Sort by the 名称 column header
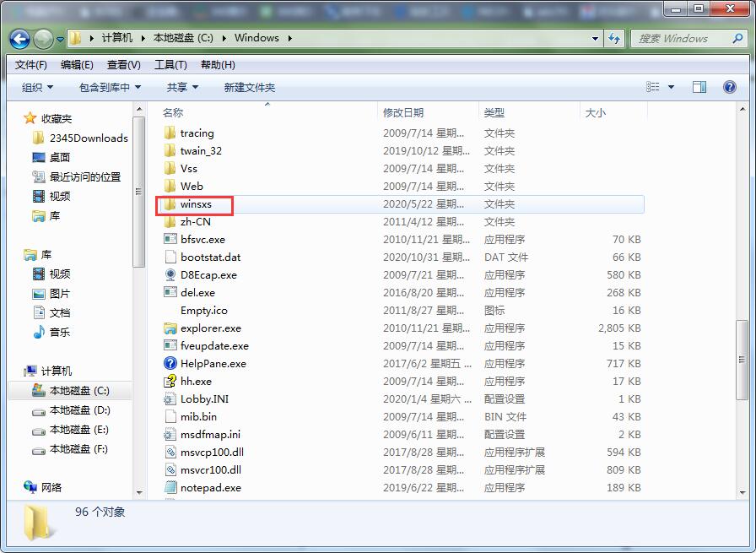The height and width of the screenshot is (553, 756). [173, 113]
